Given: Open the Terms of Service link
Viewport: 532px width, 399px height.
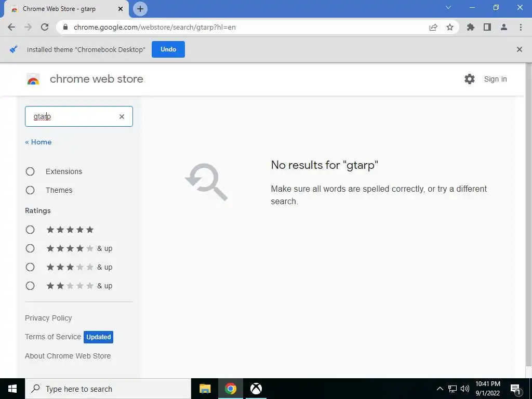Looking at the screenshot, I should click(53, 337).
